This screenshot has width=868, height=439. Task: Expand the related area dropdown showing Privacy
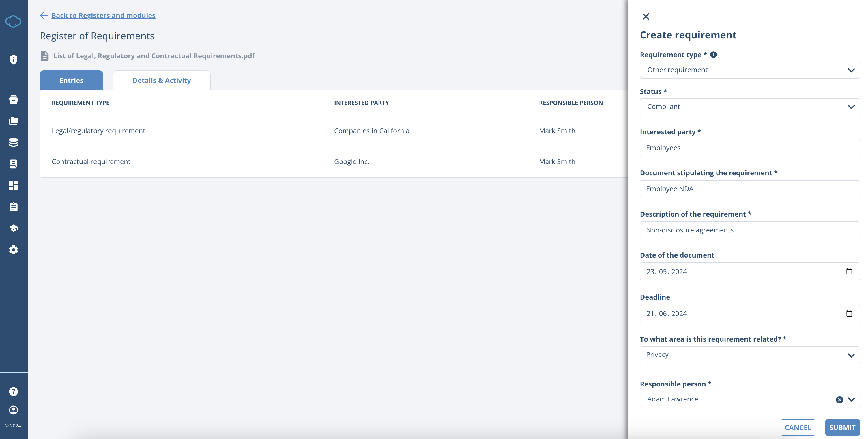pos(749,355)
